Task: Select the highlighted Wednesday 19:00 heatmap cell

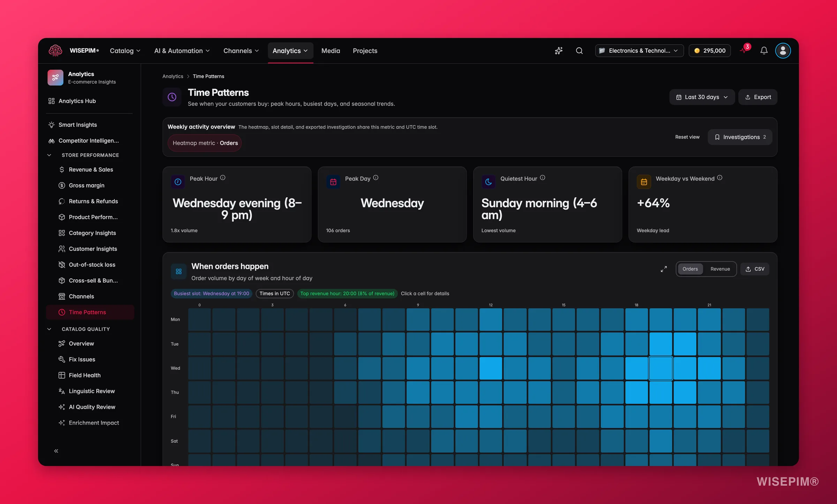Action: [661, 368]
